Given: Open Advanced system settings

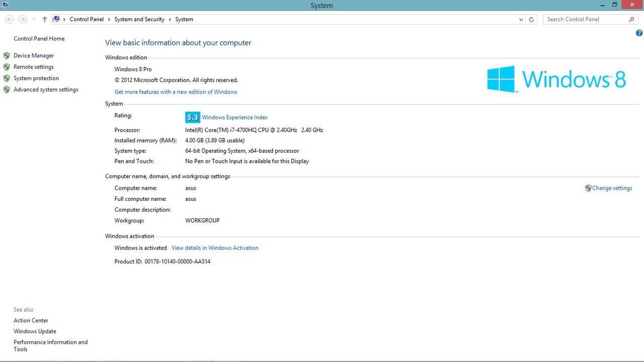Looking at the screenshot, I should click(46, 89).
